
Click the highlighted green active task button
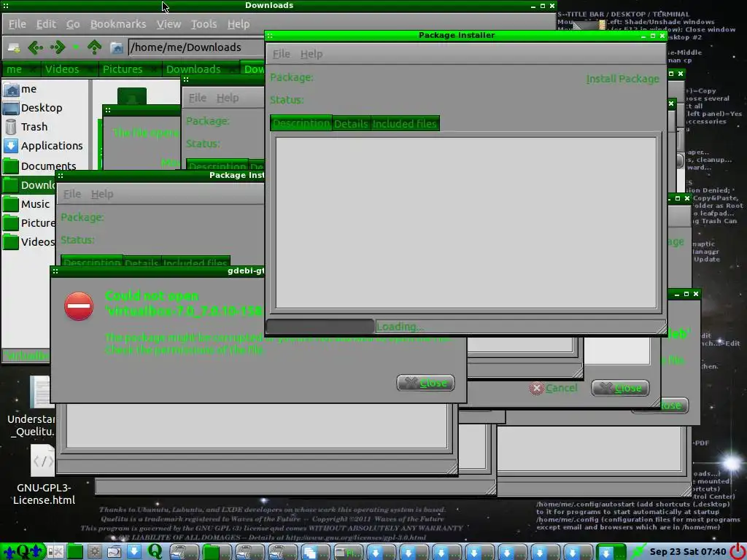(611, 553)
